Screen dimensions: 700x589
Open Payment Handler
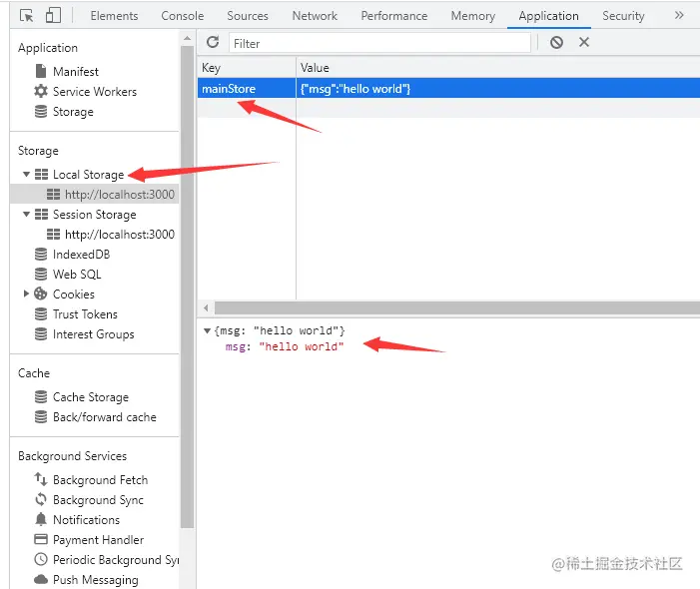(98, 540)
